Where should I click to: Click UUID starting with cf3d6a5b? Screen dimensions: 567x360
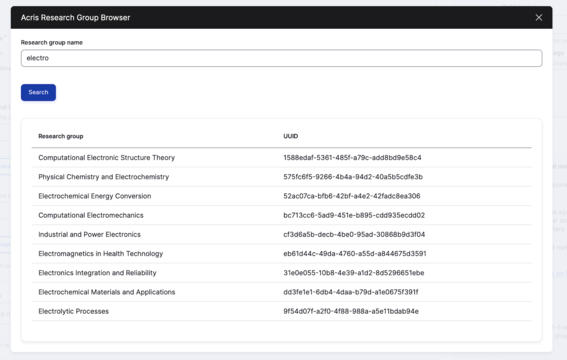tap(354, 234)
